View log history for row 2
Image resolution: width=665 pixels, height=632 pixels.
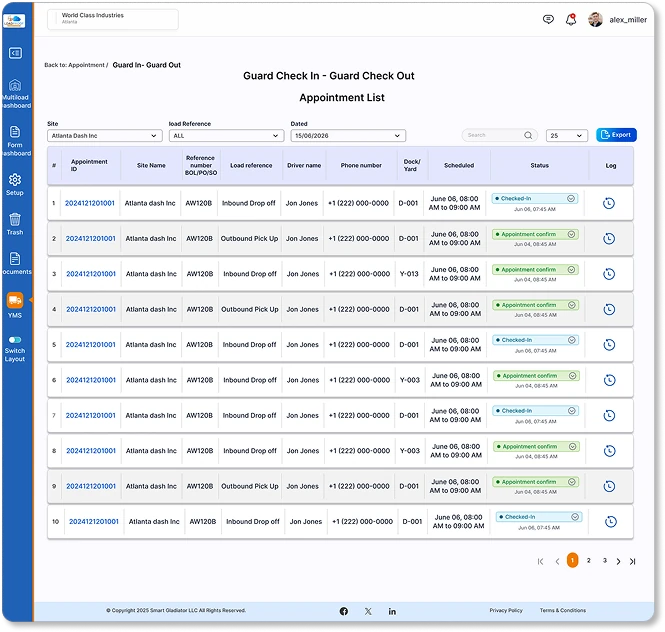tap(609, 239)
